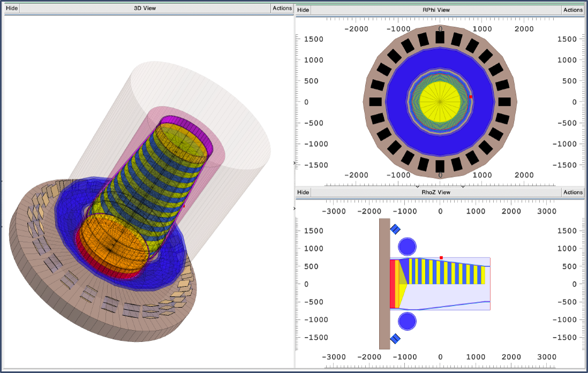Select orange endcap disk in 3D view
Screen dimensions: 588x373
click(111, 245)
